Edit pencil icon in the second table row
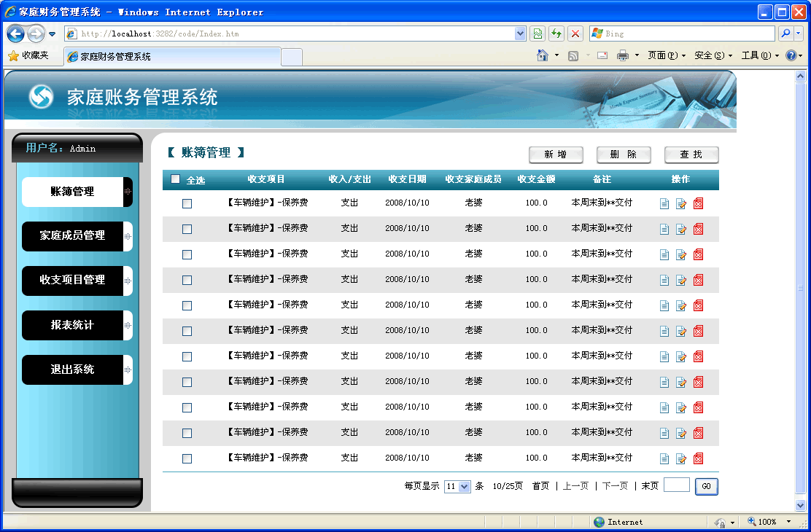Viewport: 811px width, 532px height. pos(681,229)
